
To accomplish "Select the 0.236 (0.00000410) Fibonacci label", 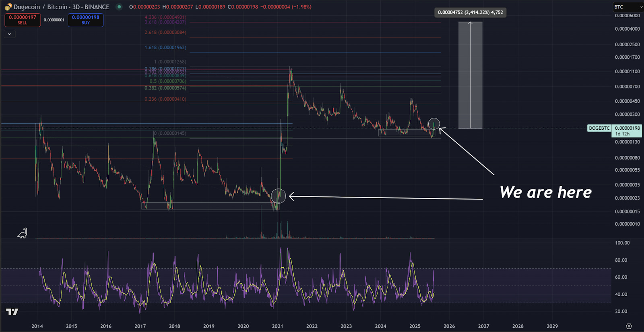I will [x=165, y=99].
